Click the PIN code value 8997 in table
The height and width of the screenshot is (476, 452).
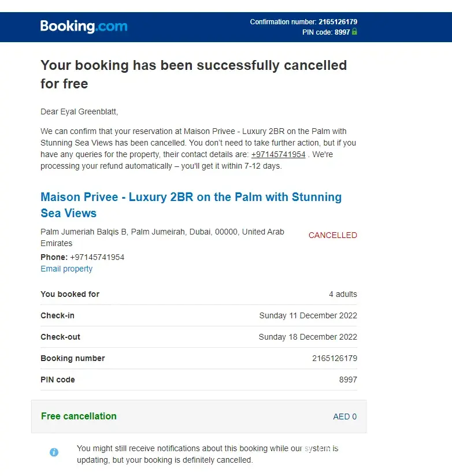tap(348, 380)
